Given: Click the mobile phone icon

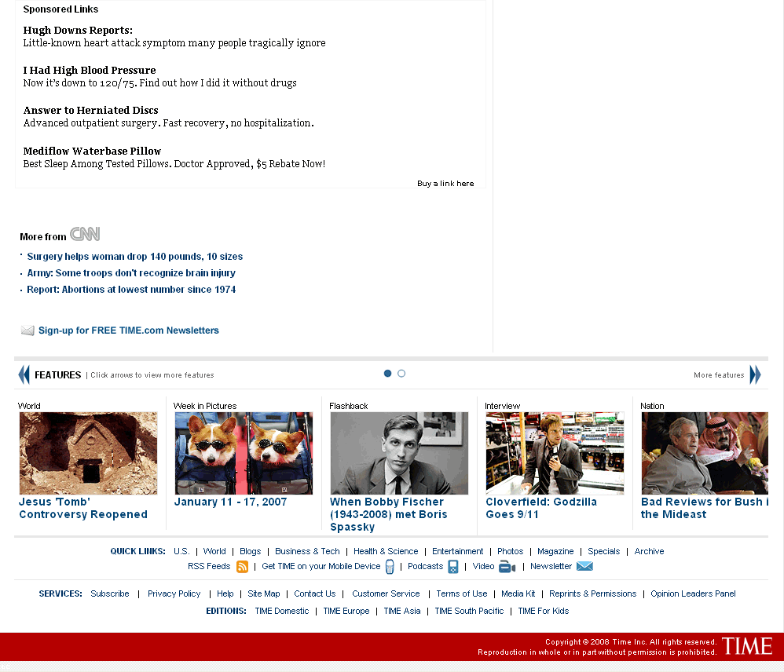Looking at the screenshot, I should [390, 567].
